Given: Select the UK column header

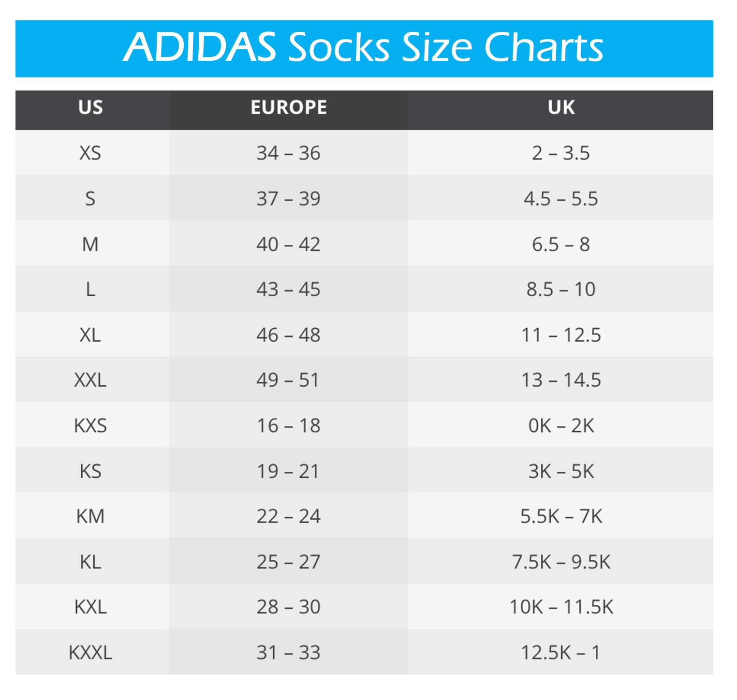Looking at the screenshot, I should click(x=561, y=107).
